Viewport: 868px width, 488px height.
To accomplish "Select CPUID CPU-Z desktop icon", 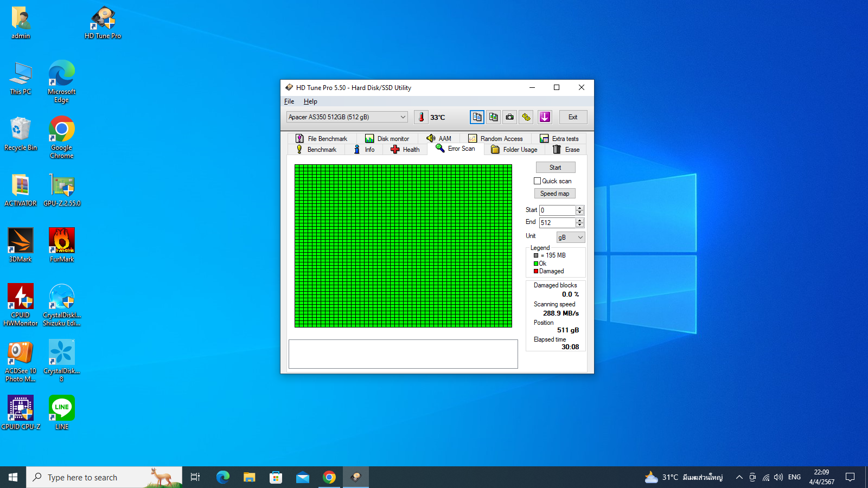I will point(21,413).
